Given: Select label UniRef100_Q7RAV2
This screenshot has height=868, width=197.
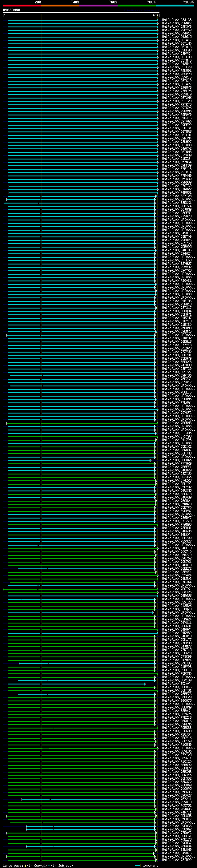Looking at the screenshot, I should (x=177, y=833).
